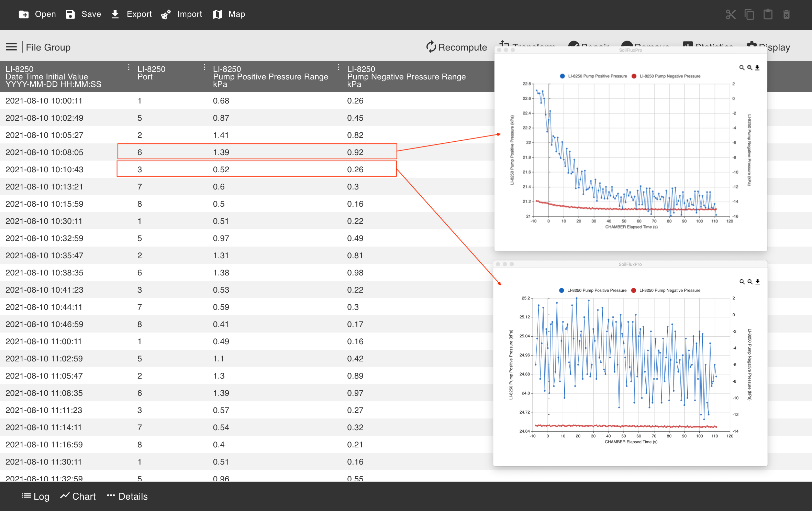Switch to the Details tab
Image resolution: width=812 pixels, height=511 pixels.
(x=127, y=496)
